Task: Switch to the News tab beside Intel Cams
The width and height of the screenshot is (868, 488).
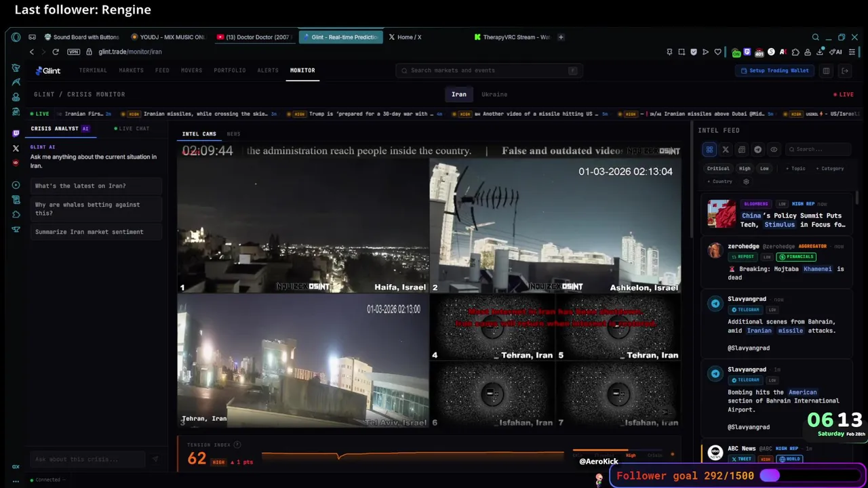Action: 233,134
